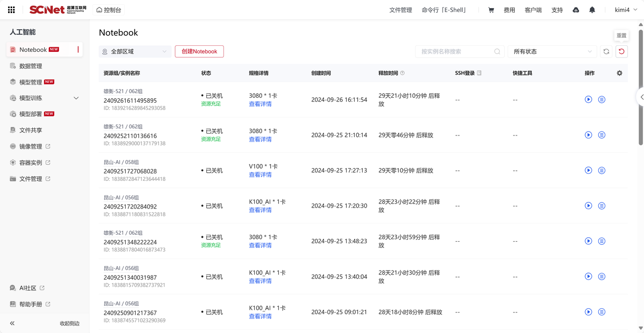Collapse the sidebar with 收起侧边
The width and height of the screenshot is (644, 333).
pos(44,323)
